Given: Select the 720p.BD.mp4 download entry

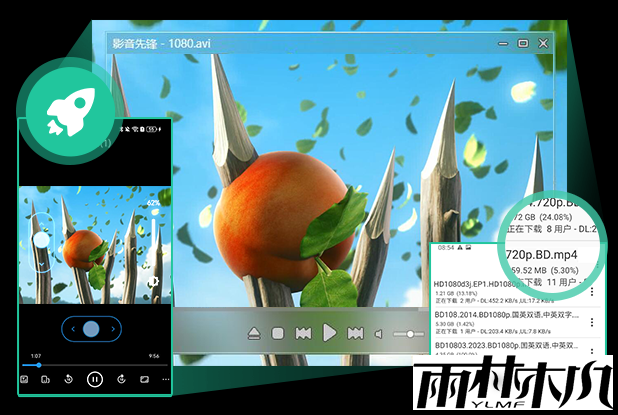Looking at the screenshot, I should click(548, 254).
